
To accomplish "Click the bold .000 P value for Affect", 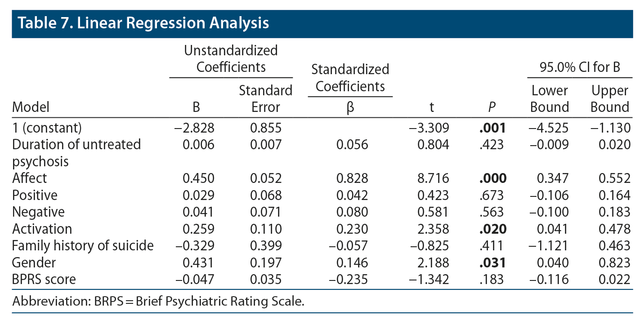I will click(492, 178).
